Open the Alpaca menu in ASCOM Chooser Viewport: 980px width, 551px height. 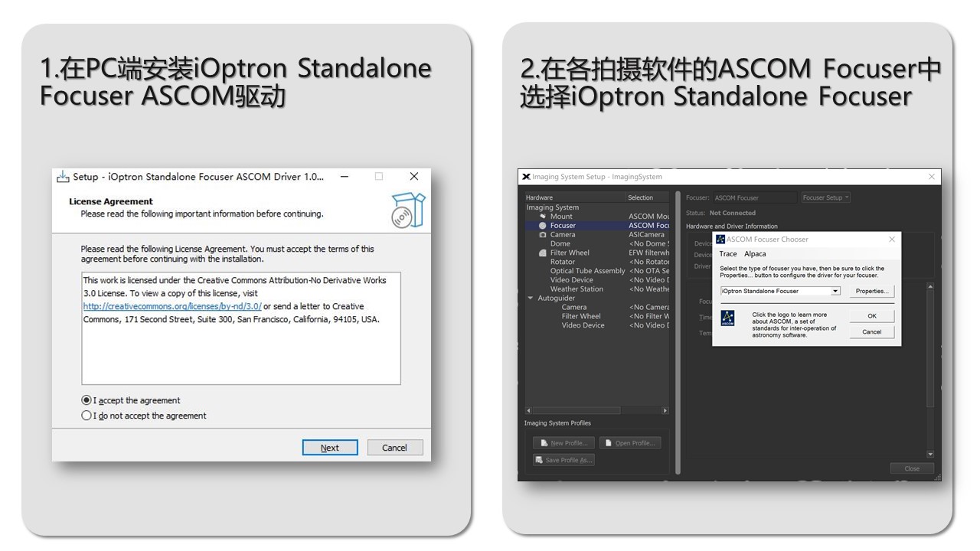pos(755,254)
